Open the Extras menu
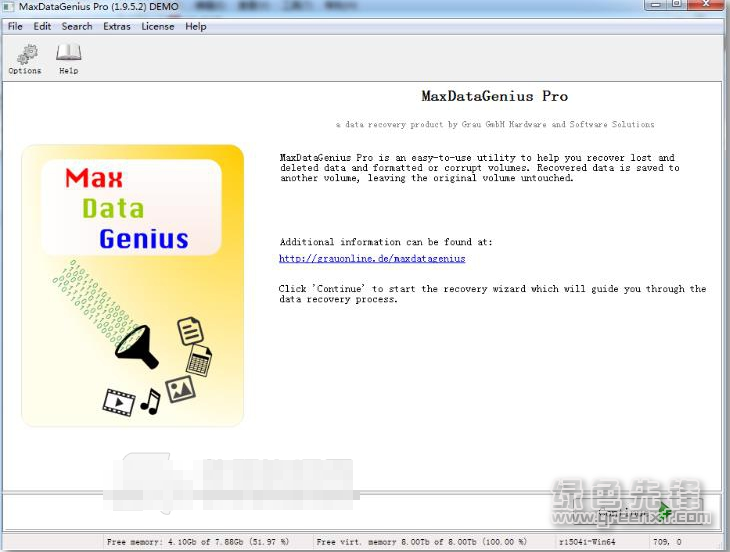This screenshot has width=730, height=552. pos(117,26)
